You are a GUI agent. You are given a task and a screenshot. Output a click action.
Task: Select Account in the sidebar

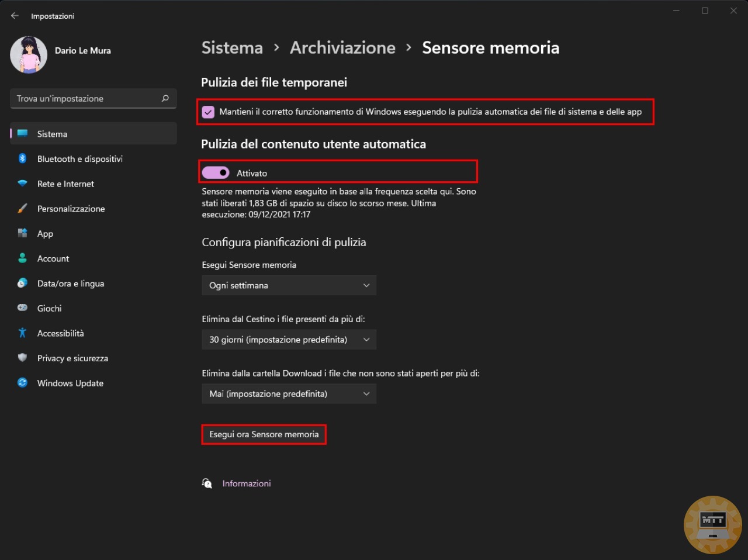click(x=93, y=258)
